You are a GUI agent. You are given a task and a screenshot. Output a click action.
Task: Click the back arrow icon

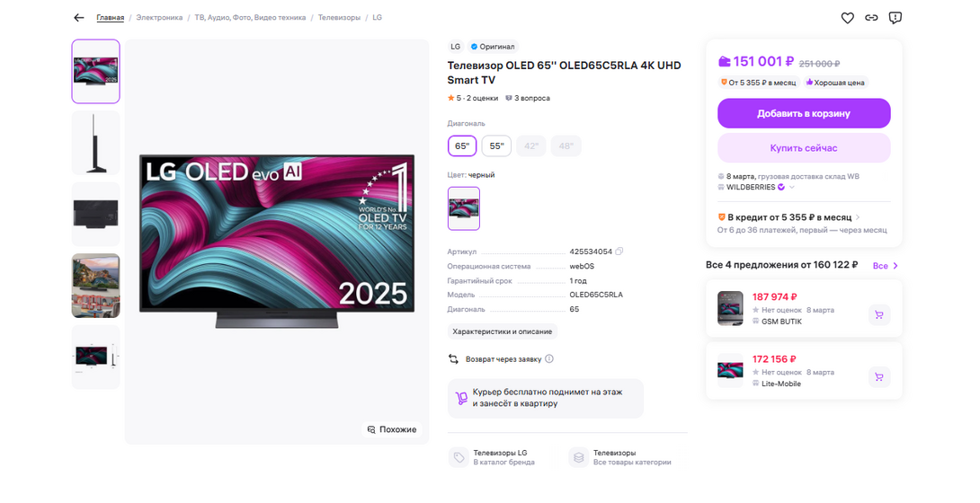point(79,18)
